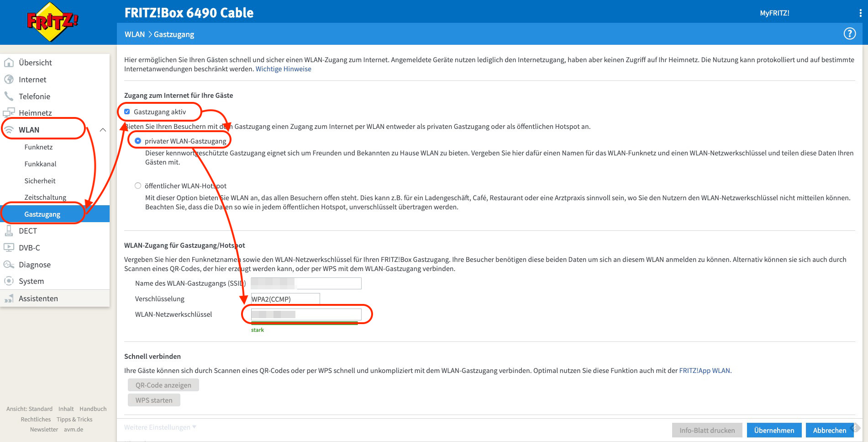
Task: Open MyFRITZ! in header
Action: pyautogui.click(x=774, y=13)
